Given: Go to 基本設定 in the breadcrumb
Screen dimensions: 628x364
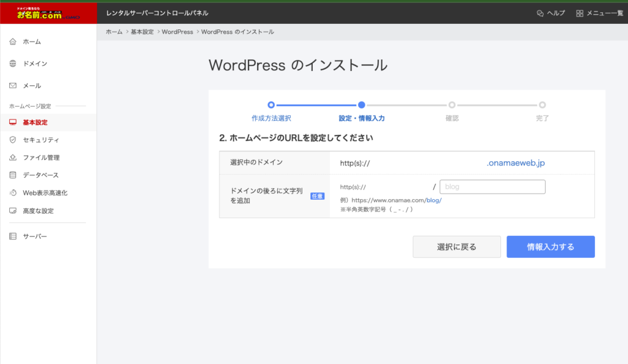Looking at the screenshot, I should [x=142, y=32].
